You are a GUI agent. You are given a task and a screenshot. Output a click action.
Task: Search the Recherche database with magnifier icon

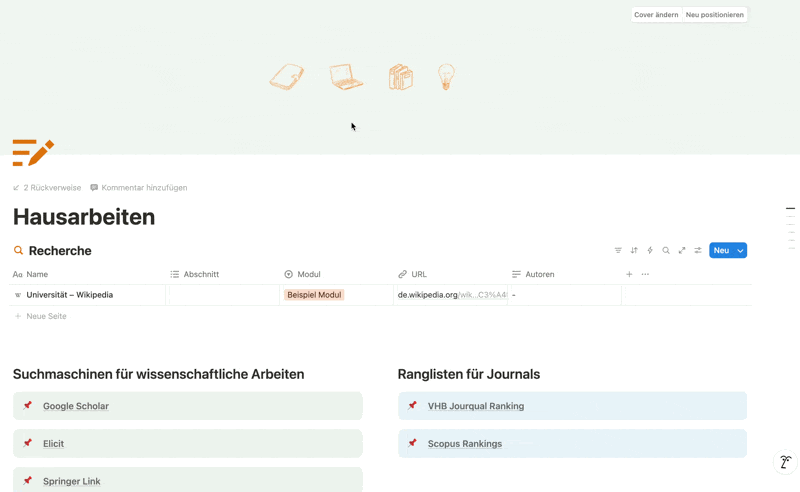click(666, 251)
